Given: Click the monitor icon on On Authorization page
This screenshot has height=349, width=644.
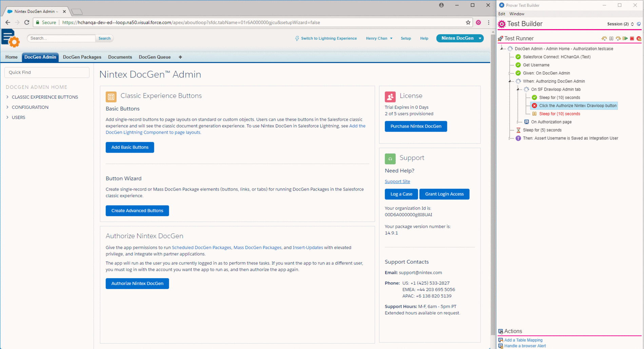Looking at the screenshot, I should click(526, 122).
